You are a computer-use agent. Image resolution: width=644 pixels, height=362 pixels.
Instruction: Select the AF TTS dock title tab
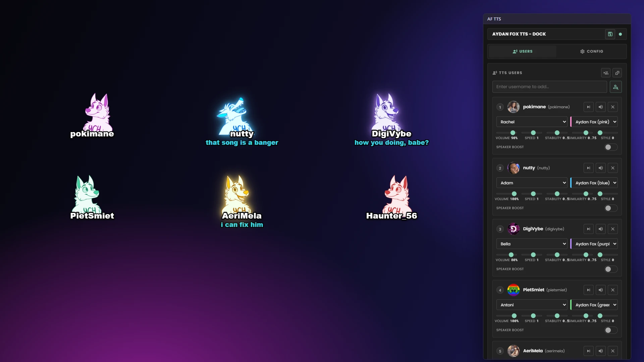494,19
